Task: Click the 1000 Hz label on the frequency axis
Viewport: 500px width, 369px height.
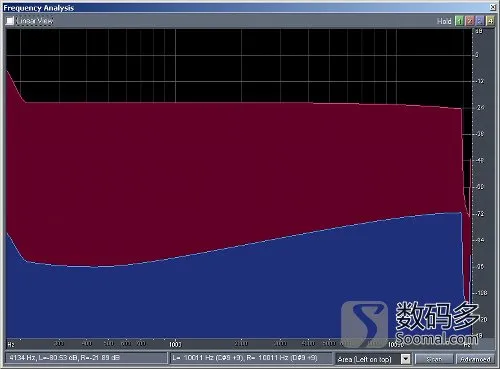Action: point(175,344)
